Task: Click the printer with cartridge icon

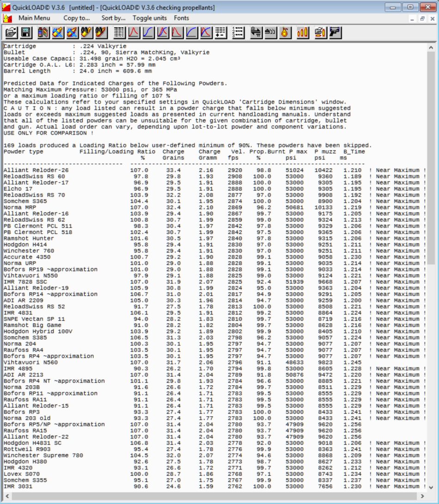Action: click(320, 32)
